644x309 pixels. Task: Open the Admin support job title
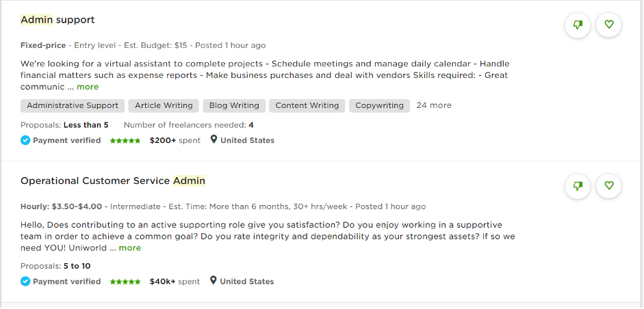pos(57,20)
